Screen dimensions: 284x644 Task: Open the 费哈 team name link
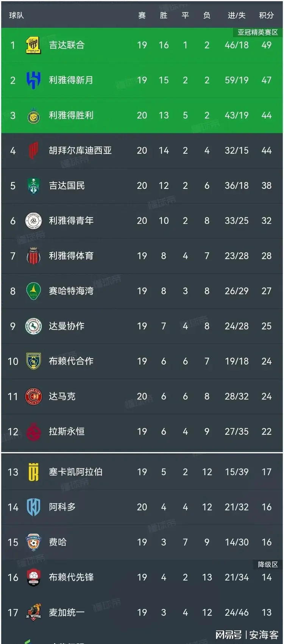tap(58, 542)
